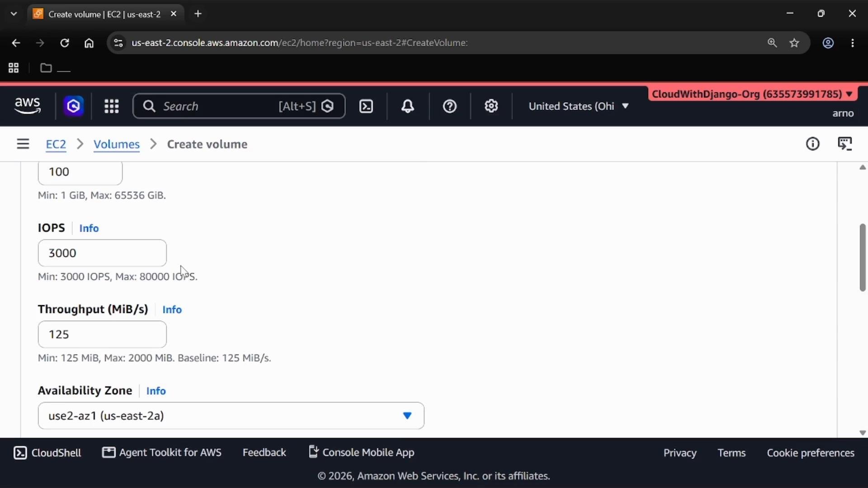Click the AWS console Search box
868x488 pixels.
click(239, 106)
